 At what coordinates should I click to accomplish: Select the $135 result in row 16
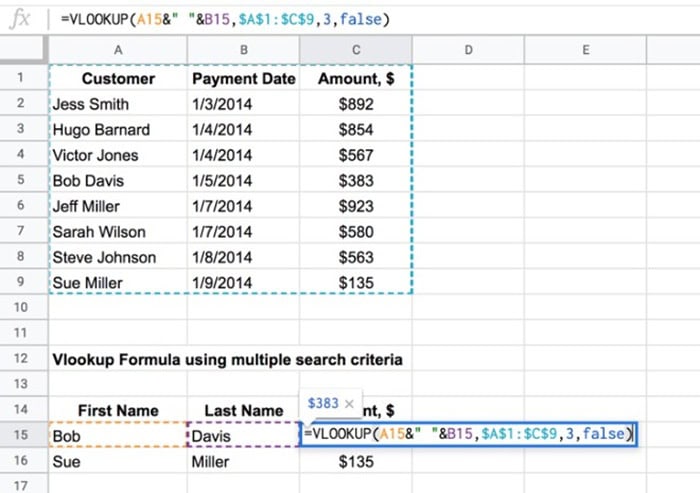355,462
